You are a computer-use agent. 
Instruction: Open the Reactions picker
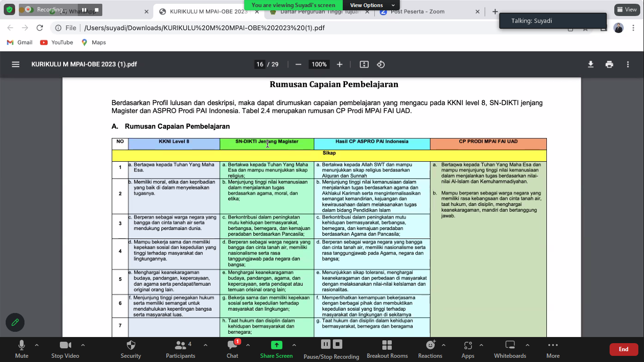pyautogui.click(x=430, y=349)
